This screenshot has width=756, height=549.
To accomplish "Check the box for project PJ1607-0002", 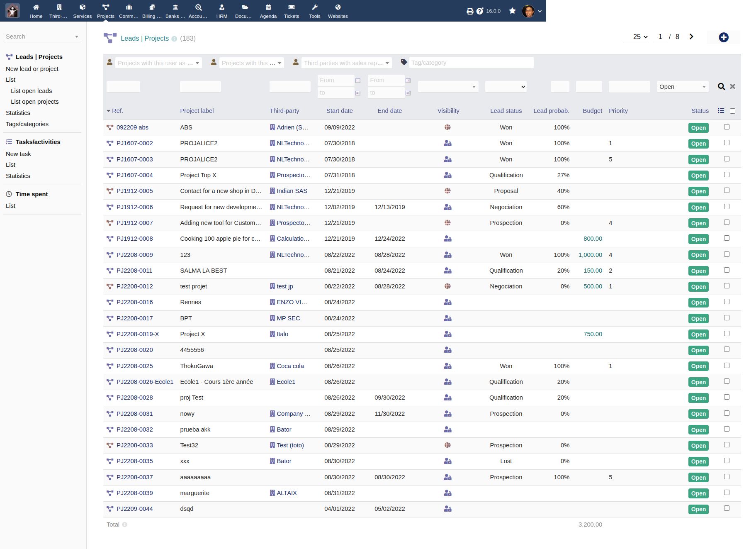I will click(x=727, y=143).
